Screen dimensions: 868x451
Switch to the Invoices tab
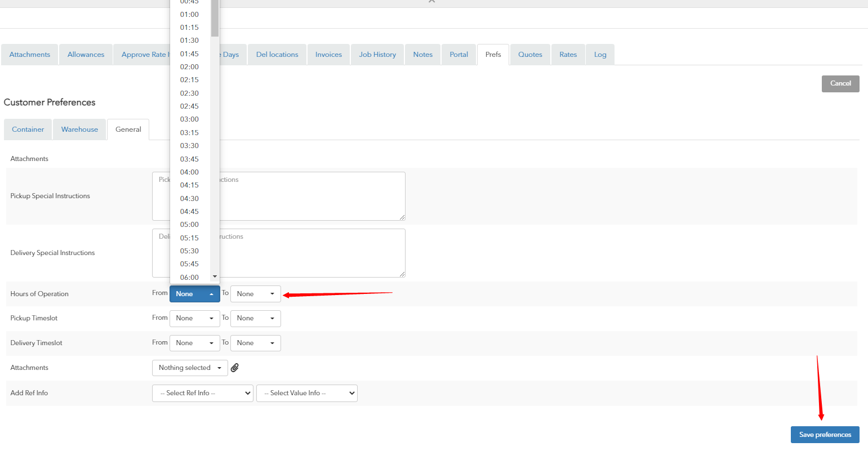point(328,55)
